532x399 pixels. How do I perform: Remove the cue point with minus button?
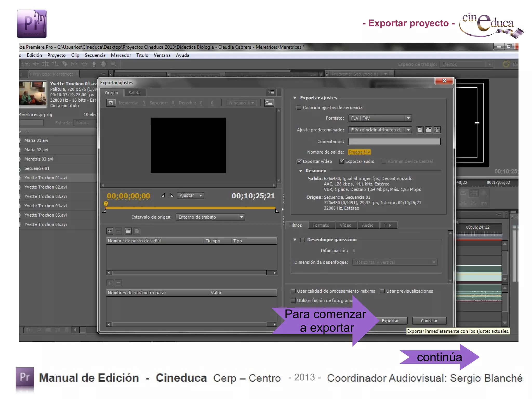pyautogui.click(x=118, y=231)
